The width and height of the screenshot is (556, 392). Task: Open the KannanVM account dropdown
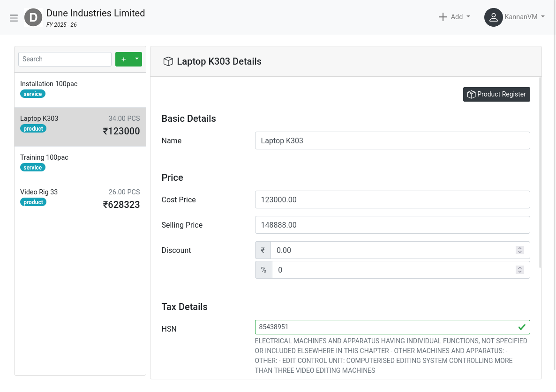[x=524, y=17]
